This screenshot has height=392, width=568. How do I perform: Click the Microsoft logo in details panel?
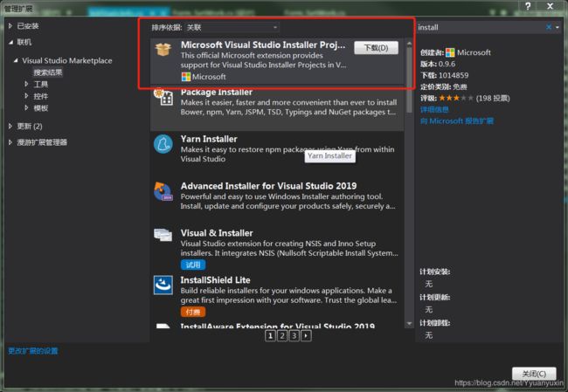pyautogui.click(x=450, y=52)
